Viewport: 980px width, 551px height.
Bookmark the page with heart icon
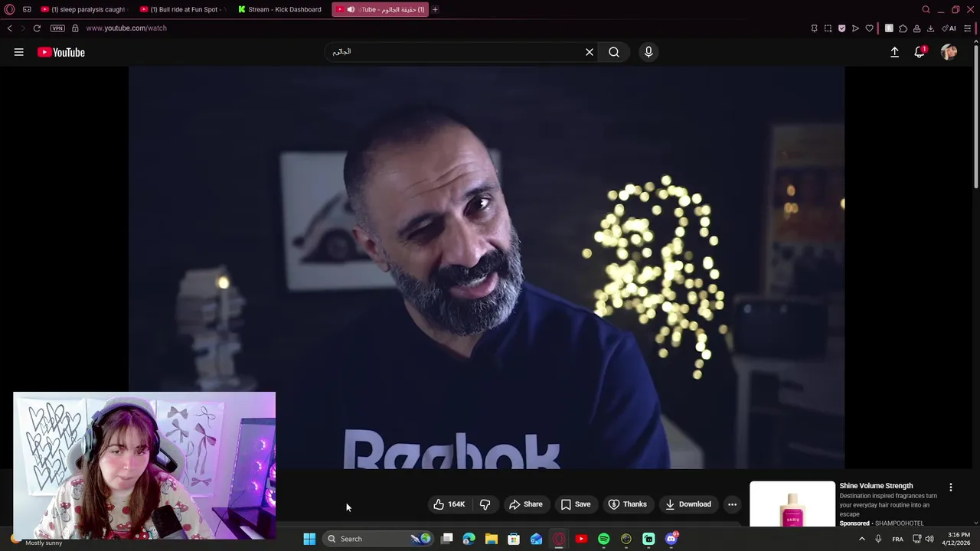[869, 28]
